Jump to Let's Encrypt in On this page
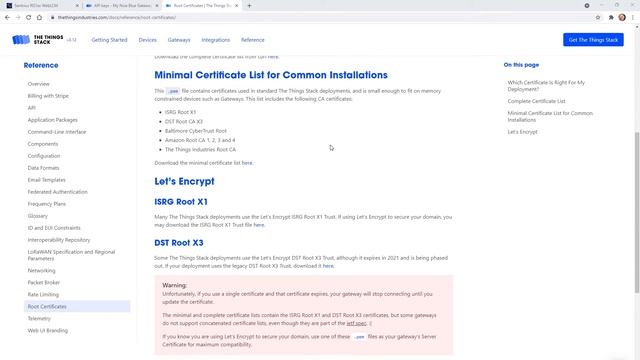Viewport: 640px width, 360px height. [522, 132]
